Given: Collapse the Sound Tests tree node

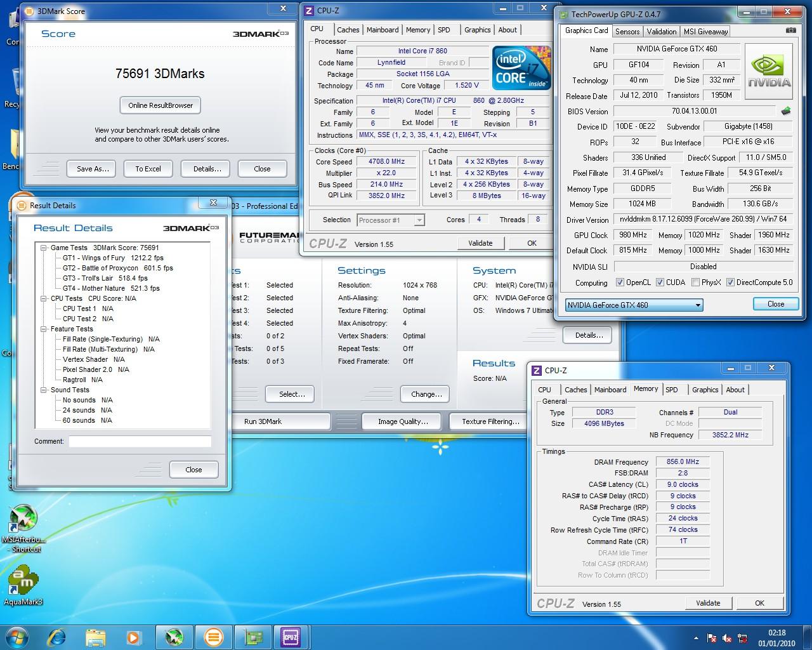Looking at the screenshot, I should [44, 390].
